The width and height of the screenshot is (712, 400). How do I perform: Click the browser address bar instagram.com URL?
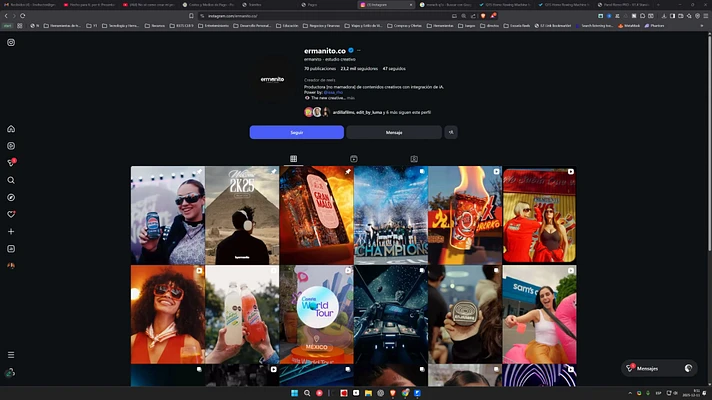(x=232, y=16)
